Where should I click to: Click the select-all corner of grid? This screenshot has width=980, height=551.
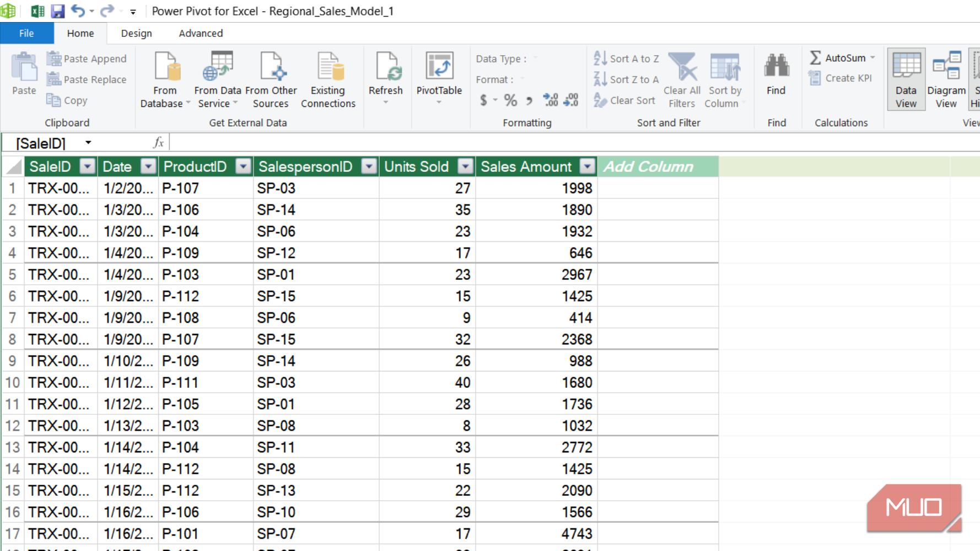click(x=13, y=166)
